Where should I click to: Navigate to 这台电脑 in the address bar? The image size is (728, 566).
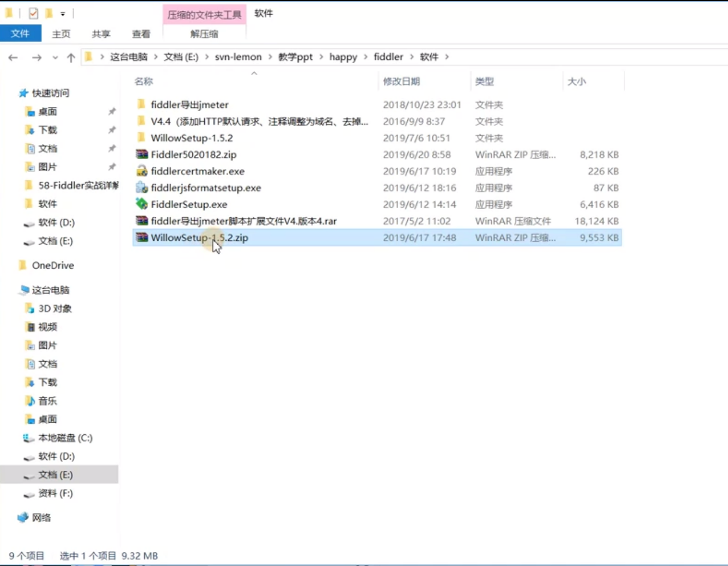coord(129,57)
